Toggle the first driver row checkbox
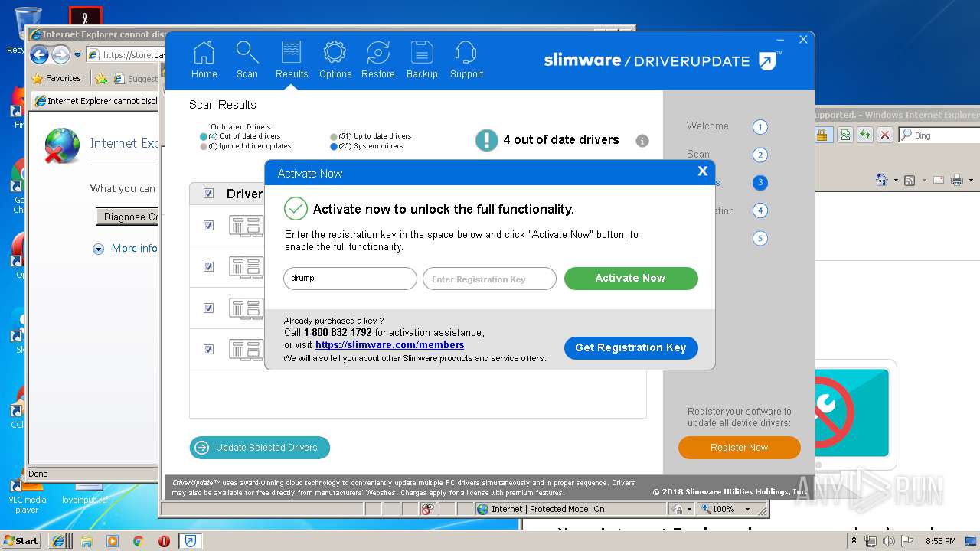Image resolution: width=980 pixels, height=551 pixels. pos(208,226)
